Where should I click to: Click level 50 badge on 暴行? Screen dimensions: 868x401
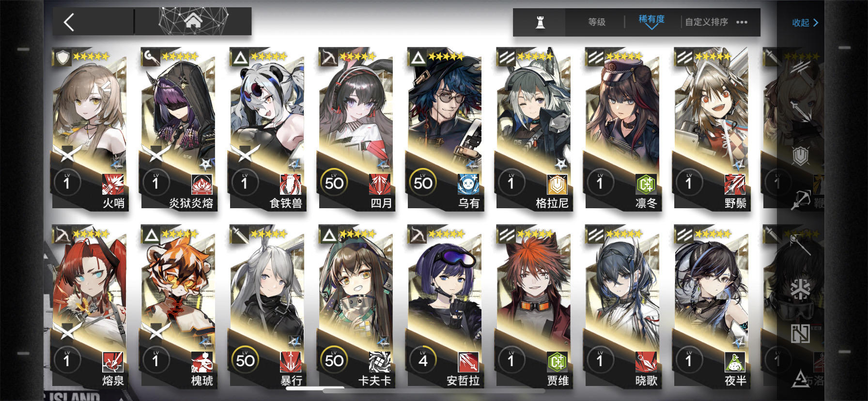click(245, 359)
